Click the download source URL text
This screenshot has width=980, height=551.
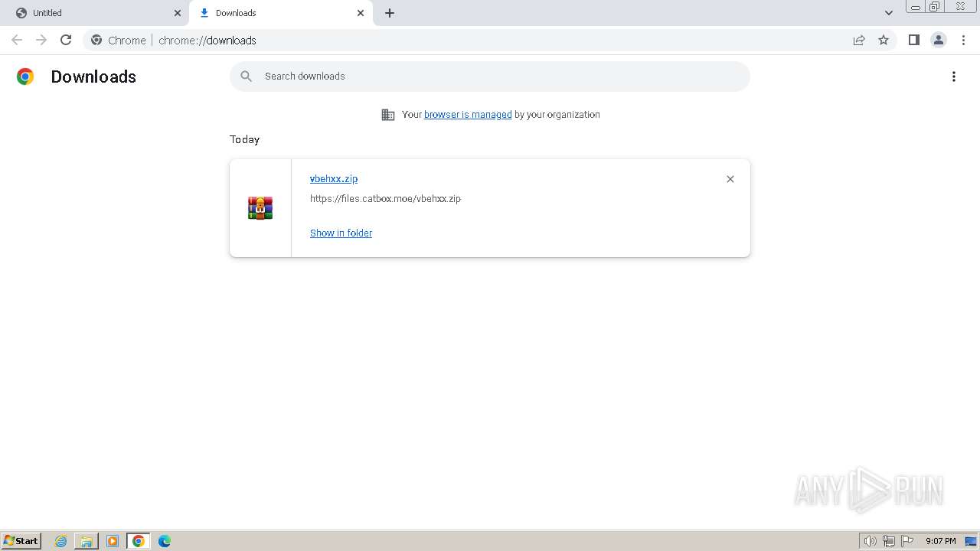tap(385, 198)
